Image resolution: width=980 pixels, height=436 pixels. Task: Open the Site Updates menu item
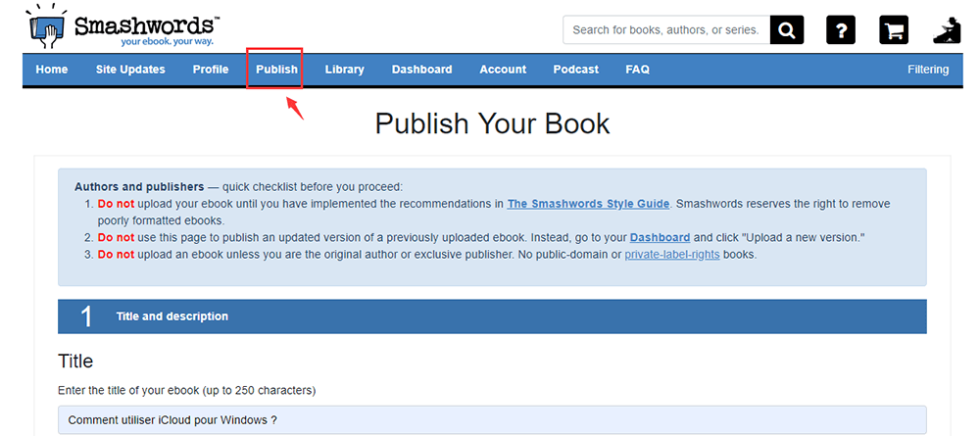[x=130, y=70]
